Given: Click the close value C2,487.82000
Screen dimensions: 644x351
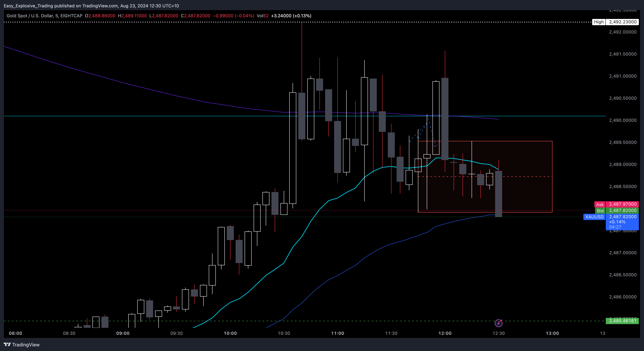Looking at the screenshot, I should coord(196,16).
